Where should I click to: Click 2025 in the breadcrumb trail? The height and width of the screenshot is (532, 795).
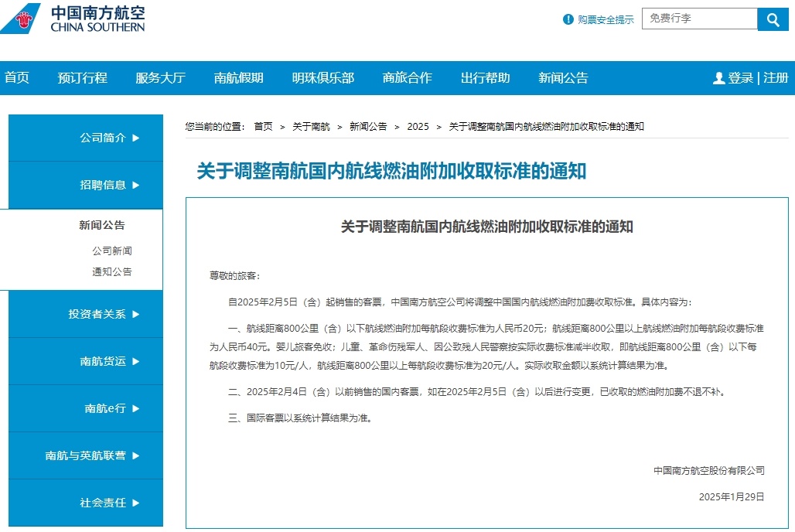[418, 126]
